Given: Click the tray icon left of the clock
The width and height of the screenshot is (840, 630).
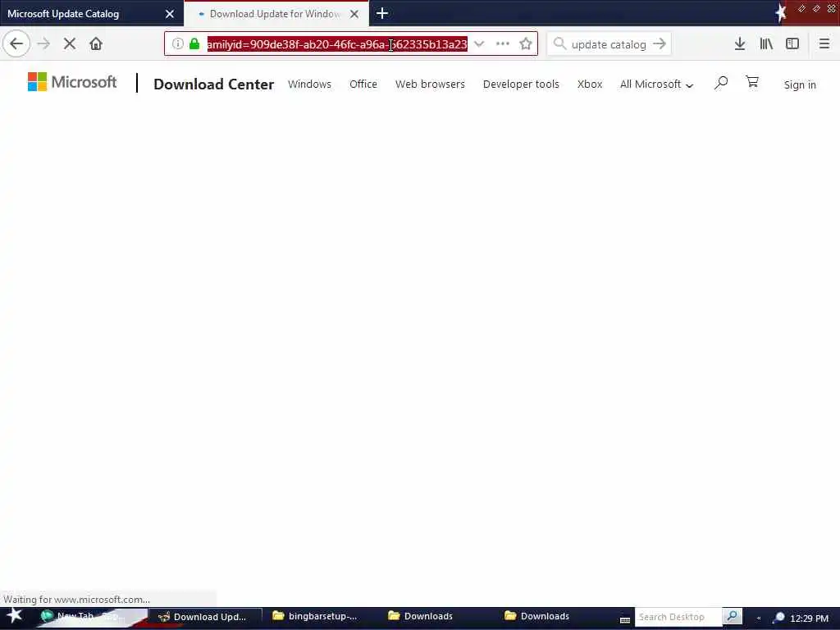Looking at the screenshot, I should tap(778, 619).
